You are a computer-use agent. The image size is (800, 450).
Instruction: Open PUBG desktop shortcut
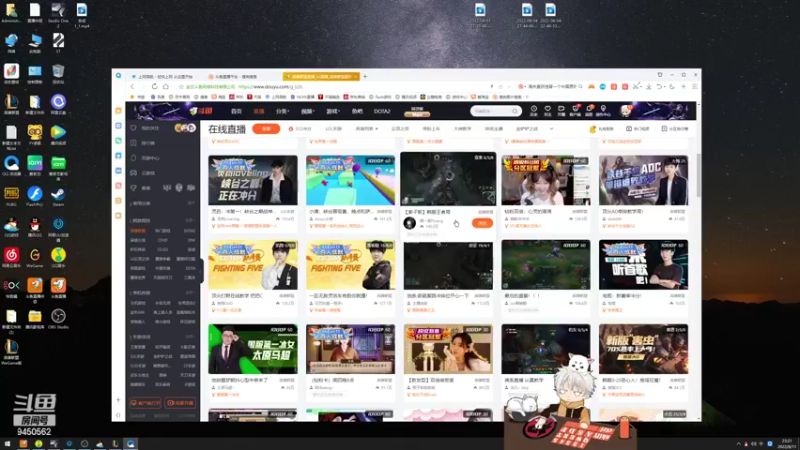(11, 196)
